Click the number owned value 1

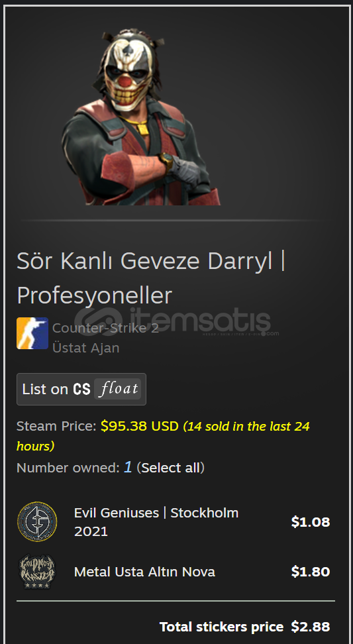[x=128, y=467]
